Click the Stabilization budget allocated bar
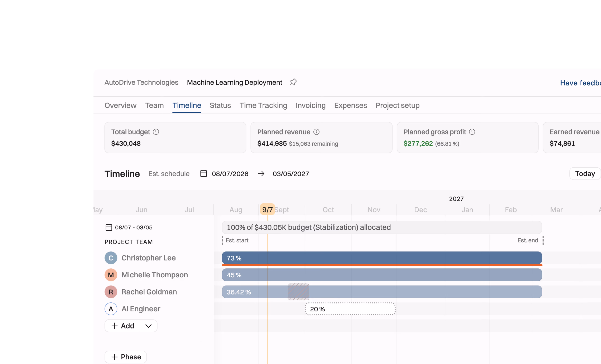Screen dimensions: 601x364 tap(382, 227)
